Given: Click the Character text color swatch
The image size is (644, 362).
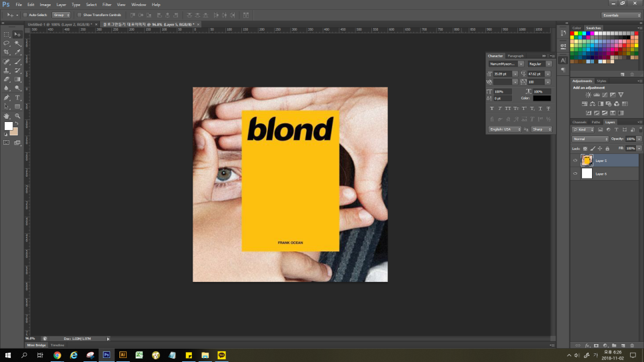Looking at the screenshot, I should click(542, 98).
